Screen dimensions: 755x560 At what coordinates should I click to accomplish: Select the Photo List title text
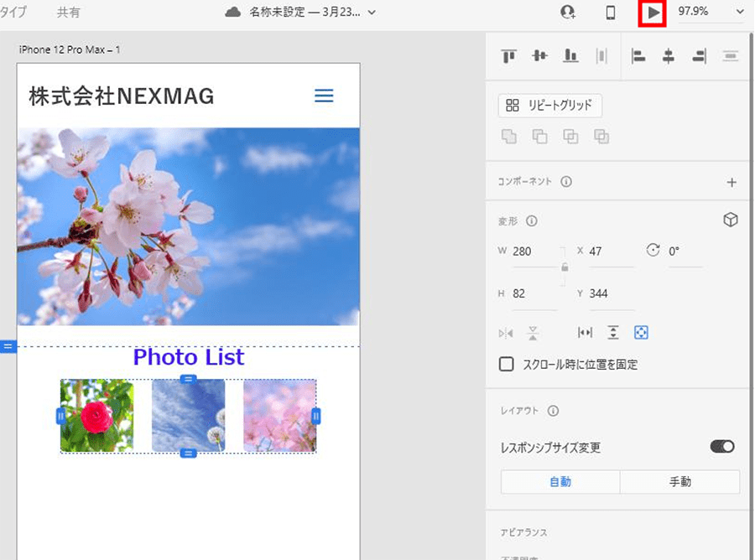tap(189, 357)
